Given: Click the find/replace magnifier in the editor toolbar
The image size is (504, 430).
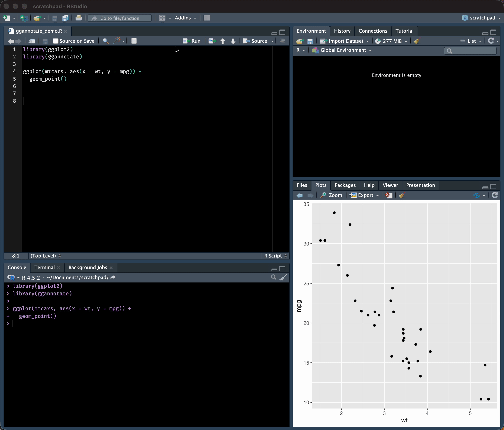Looking at the screenshot, I should click(x=106, y=41).
